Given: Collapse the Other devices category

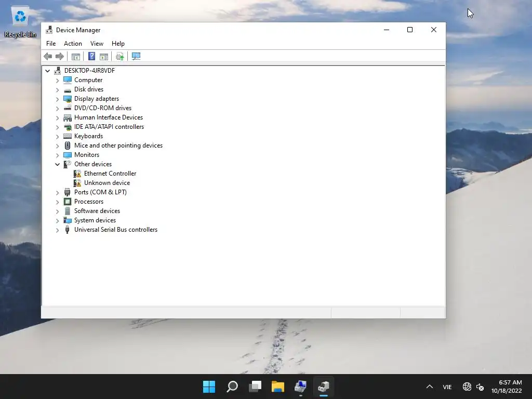Looking at the screenshot, I should coord(57,164).
